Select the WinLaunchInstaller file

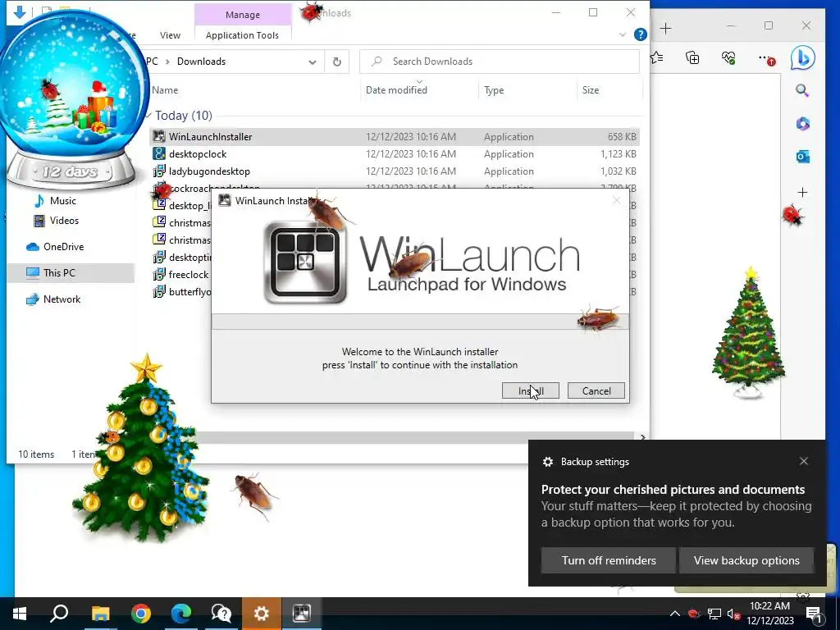[395, 137]
